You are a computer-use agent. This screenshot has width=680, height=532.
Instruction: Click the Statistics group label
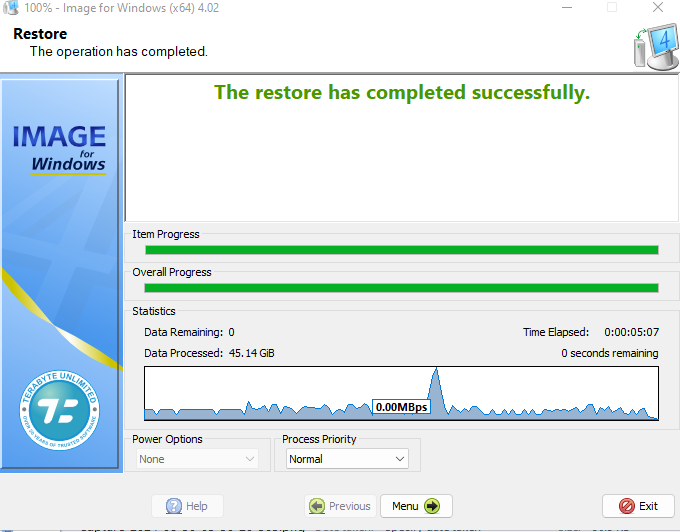click(x=154, y=311)
